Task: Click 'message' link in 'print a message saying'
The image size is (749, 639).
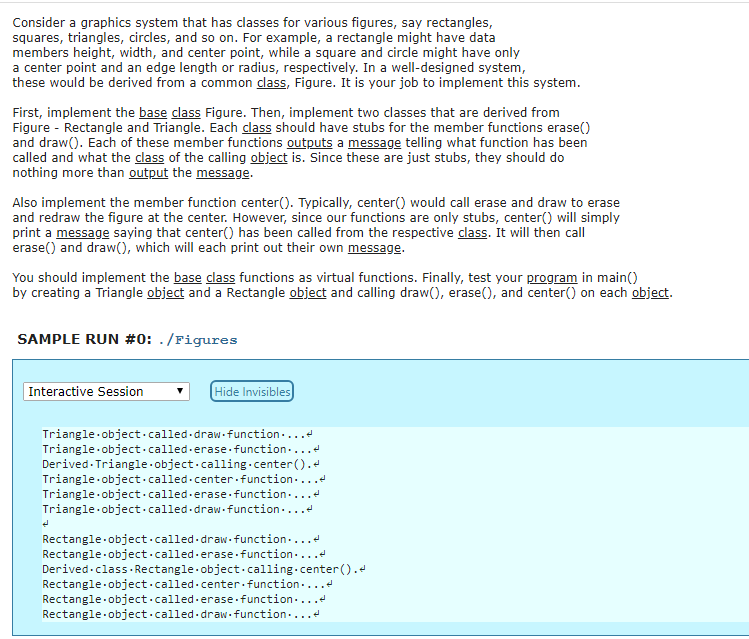Action: point(83,233)
